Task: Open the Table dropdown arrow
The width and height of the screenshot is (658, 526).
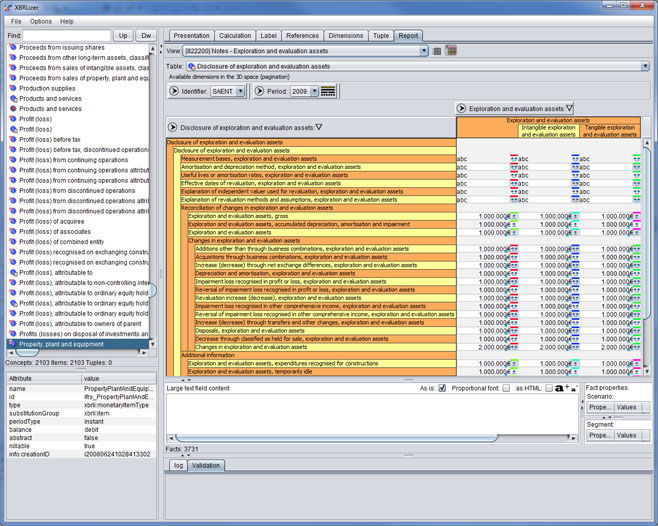Action: pos(645,66)
